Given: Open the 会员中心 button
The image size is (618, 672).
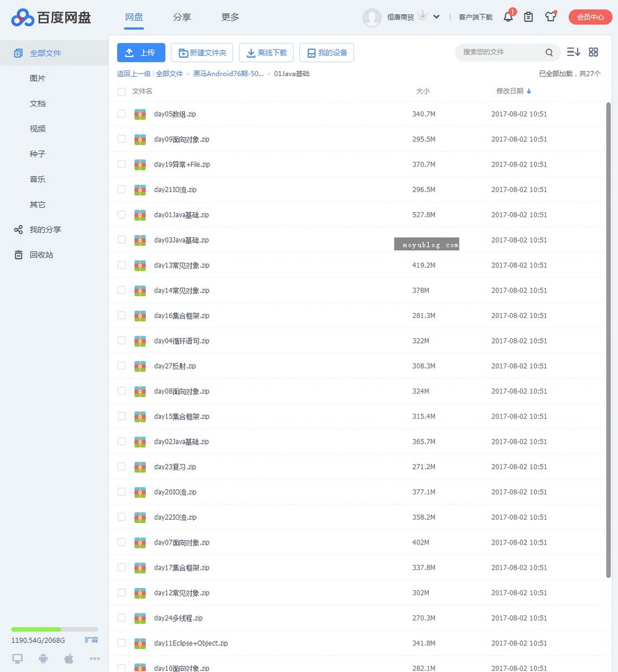Looking at the screenshot, I should [x=590, y=17].
